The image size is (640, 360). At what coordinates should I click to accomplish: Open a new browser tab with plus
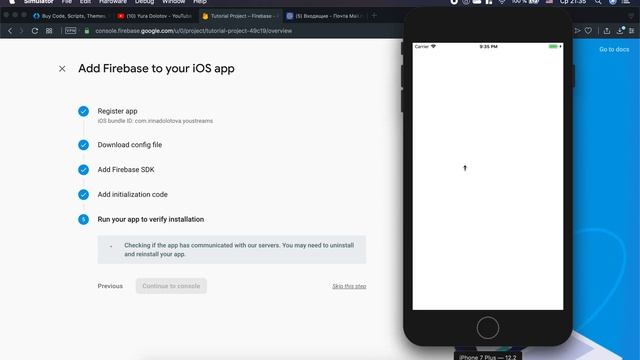374,16
